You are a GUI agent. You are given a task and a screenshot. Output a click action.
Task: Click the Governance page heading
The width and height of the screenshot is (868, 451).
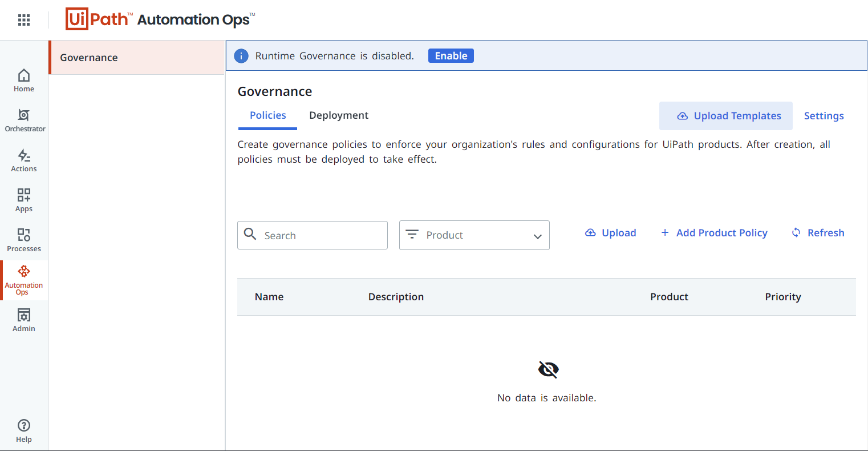[275, 91]
